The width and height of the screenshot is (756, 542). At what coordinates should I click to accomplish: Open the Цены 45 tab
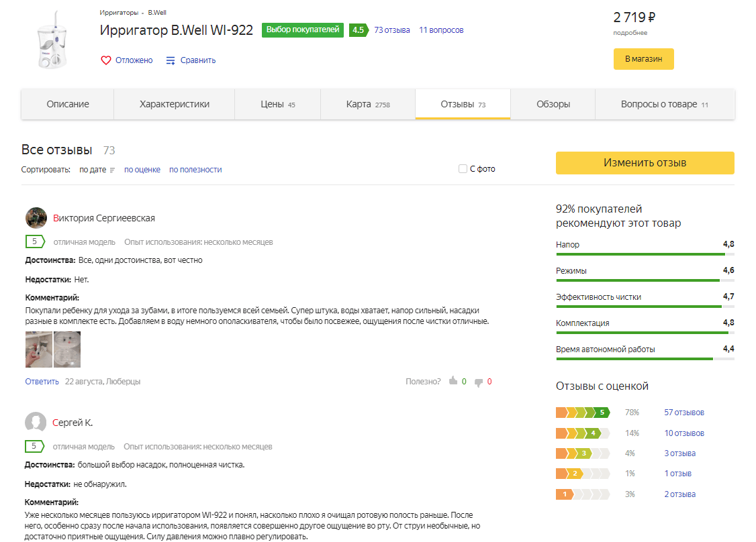point(278,104)
